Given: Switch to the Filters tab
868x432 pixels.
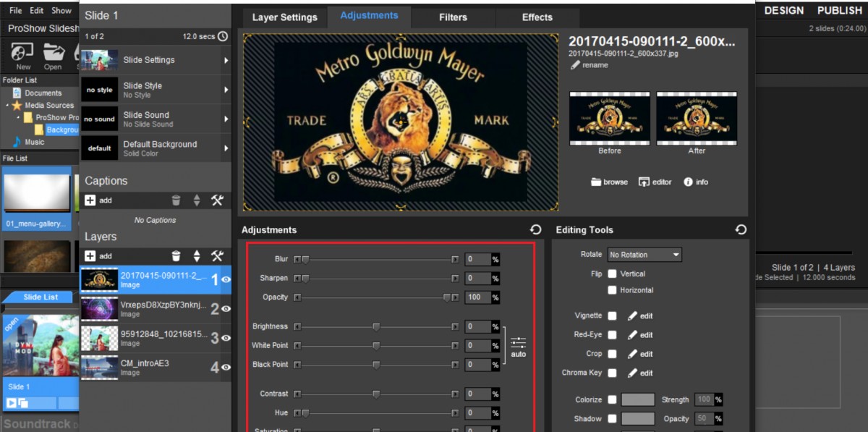Looking at the screenshot, I should [x=453, y=17].
